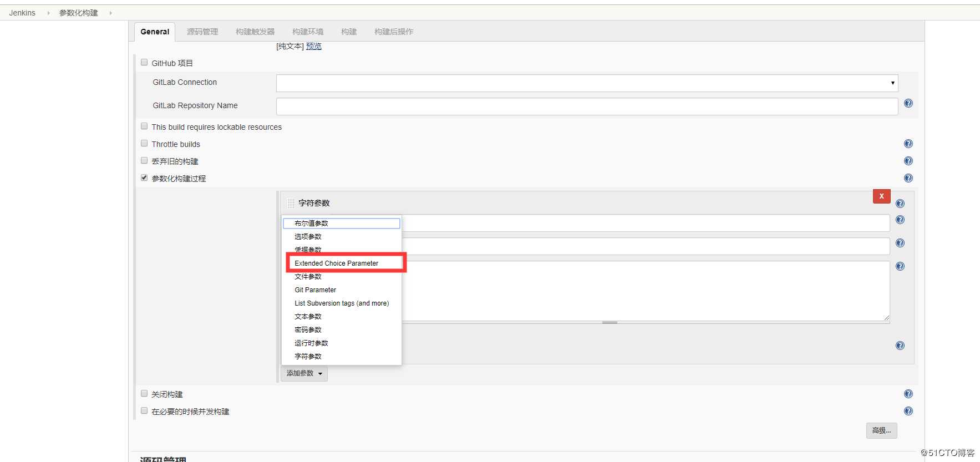Open help icon for 丢弃旧的构建
Screen dimensions: 980x462
(x=908, y=161)
